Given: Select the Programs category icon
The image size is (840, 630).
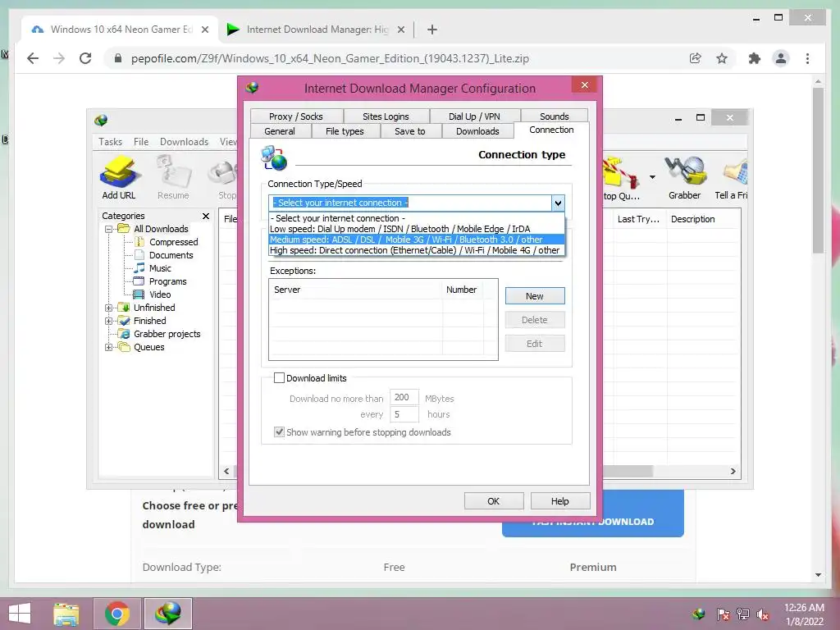Looking at the screenshot, I should coord(139,281).
